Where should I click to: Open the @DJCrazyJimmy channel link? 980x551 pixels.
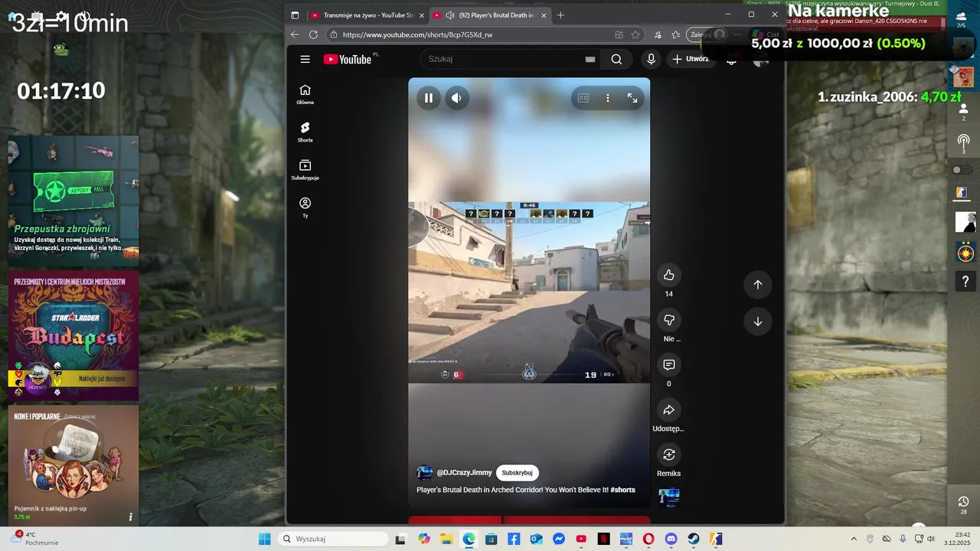point(464,473)
